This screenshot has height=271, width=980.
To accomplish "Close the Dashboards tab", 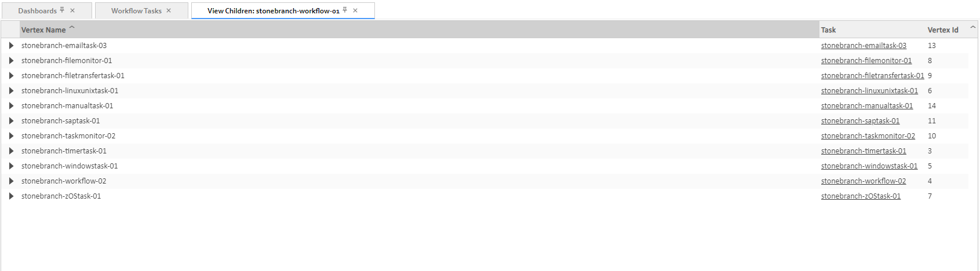I will [x=72, y=10].
